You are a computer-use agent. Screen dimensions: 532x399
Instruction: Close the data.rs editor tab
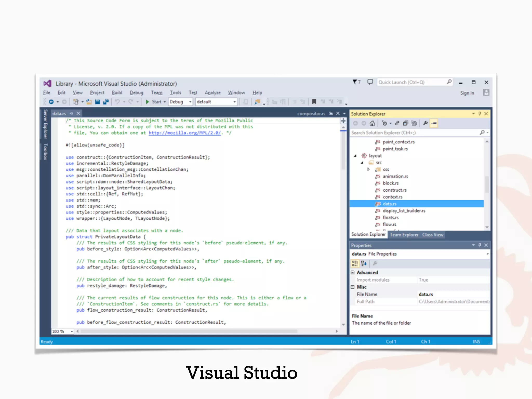coord(78,114)
